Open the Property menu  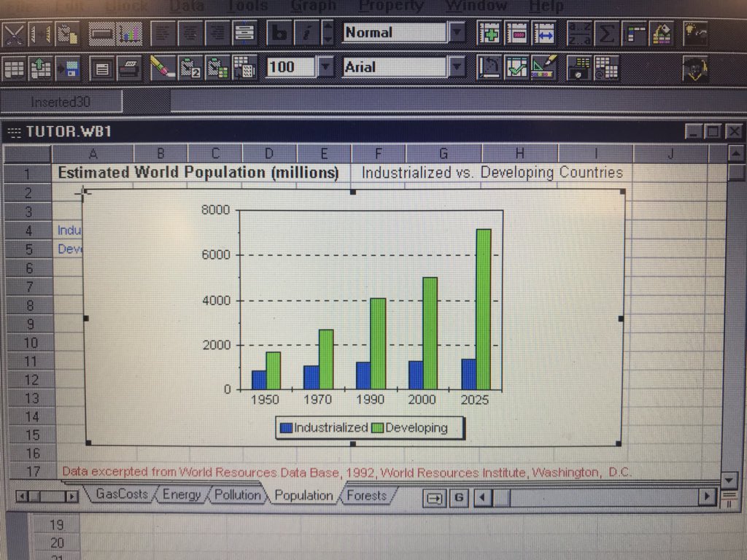(391, 6)
